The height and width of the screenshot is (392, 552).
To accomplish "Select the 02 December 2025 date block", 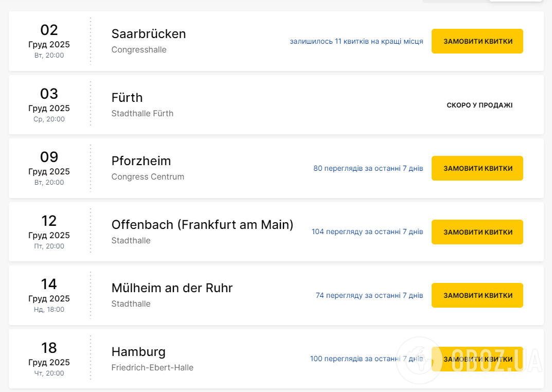I will pos(49,41).
